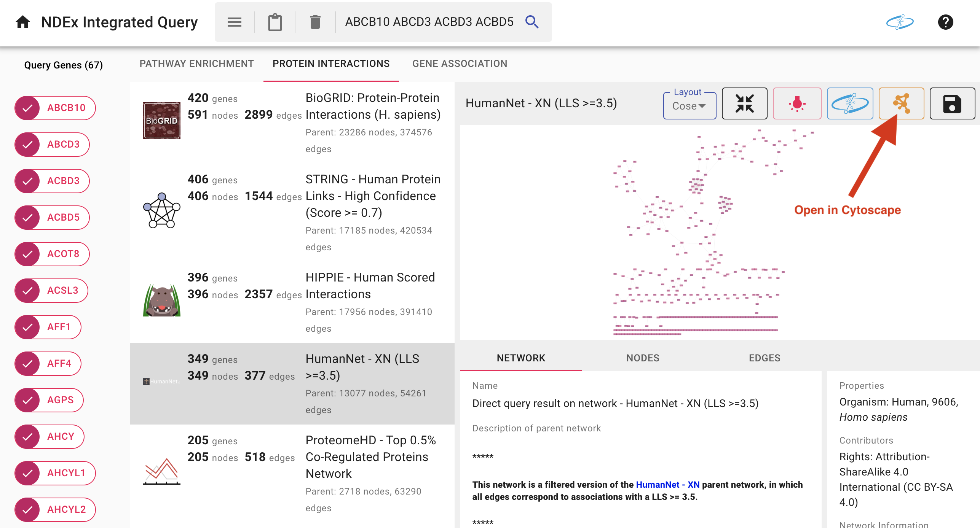Toggle the red highlight query genes button

(797, 103)
